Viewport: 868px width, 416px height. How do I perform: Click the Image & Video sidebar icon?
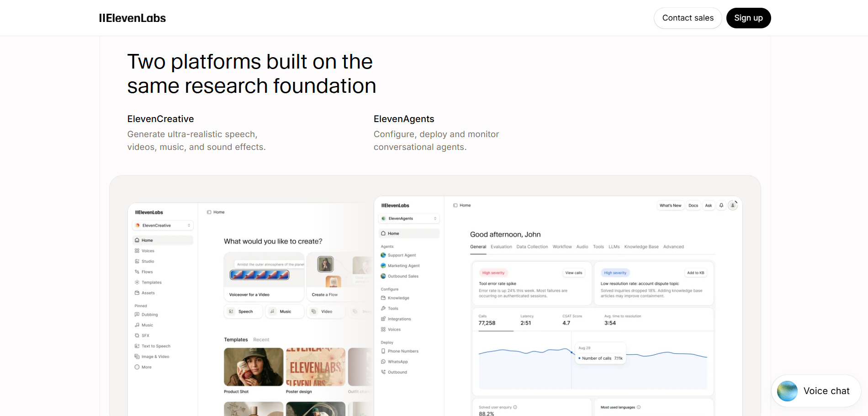pyautogui.click(x=137, y=357)
